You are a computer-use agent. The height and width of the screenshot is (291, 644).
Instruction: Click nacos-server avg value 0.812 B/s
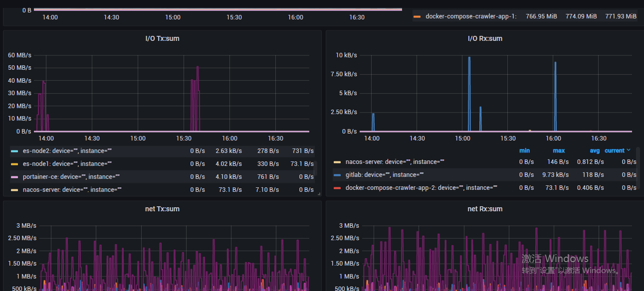tap(590, 162)
